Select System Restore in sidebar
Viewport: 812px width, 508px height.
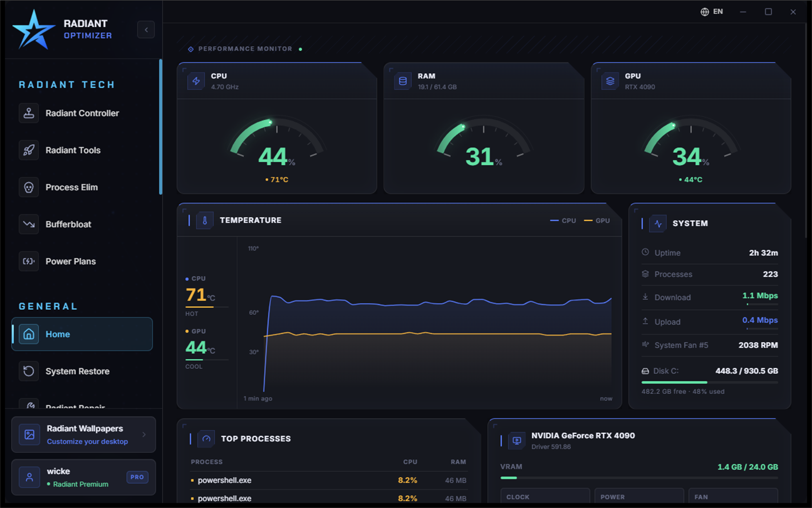coord(82,371)
